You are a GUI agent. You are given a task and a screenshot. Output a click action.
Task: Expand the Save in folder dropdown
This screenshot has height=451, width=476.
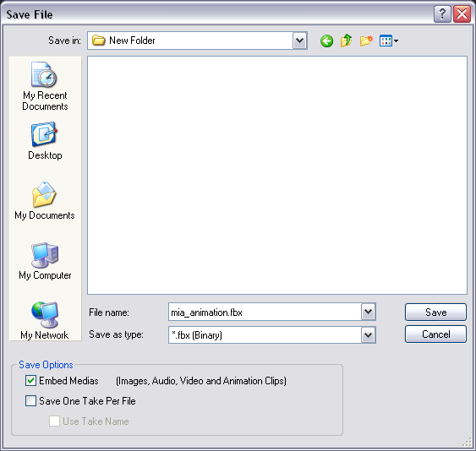299,41
